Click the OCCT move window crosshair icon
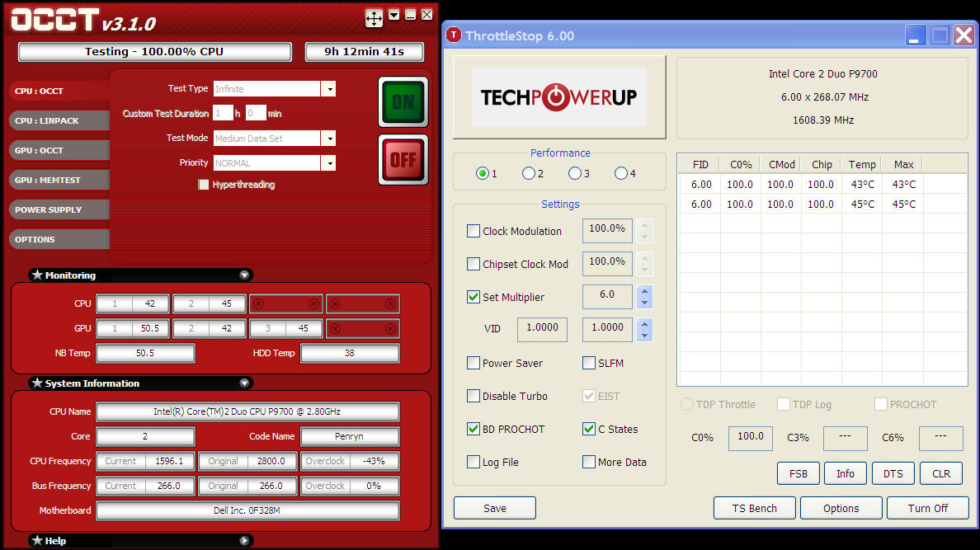This screenshot has width=980, height=550. click(374, 18)
